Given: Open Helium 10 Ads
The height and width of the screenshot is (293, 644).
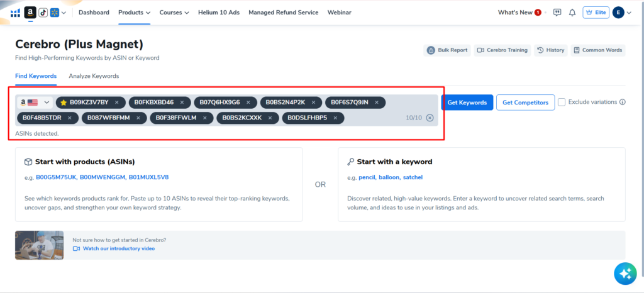Looking at the screenshot, I should [x=219, y=13].
